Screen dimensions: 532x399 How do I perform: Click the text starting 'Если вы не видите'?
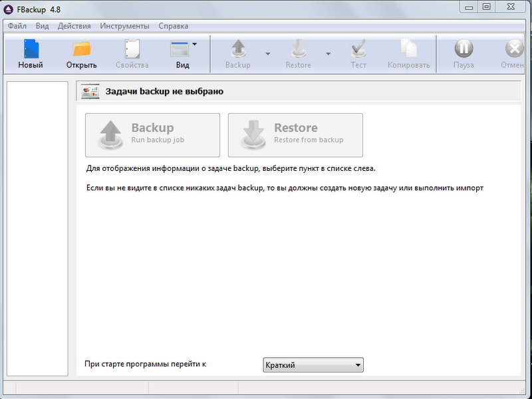(285, 188)
